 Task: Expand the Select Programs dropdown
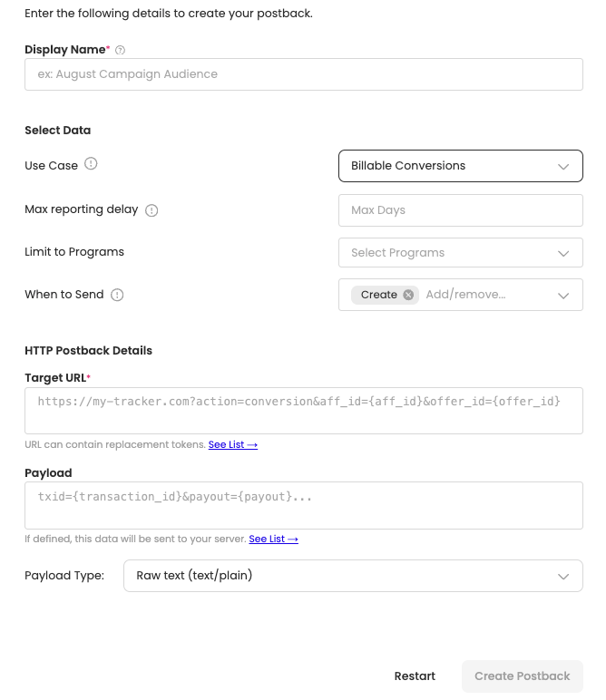pos(460,253)
